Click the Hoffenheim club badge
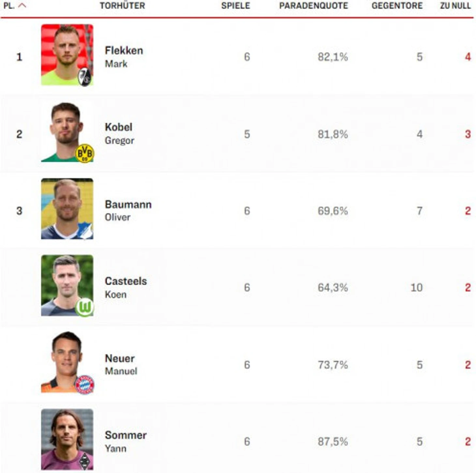 coord(85,231)
